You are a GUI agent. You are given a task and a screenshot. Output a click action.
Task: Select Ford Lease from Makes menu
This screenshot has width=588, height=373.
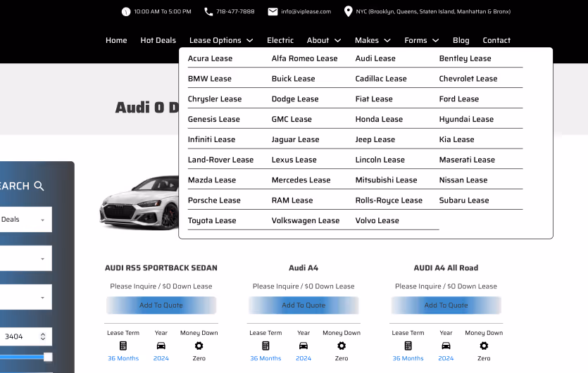click(459, 99)
